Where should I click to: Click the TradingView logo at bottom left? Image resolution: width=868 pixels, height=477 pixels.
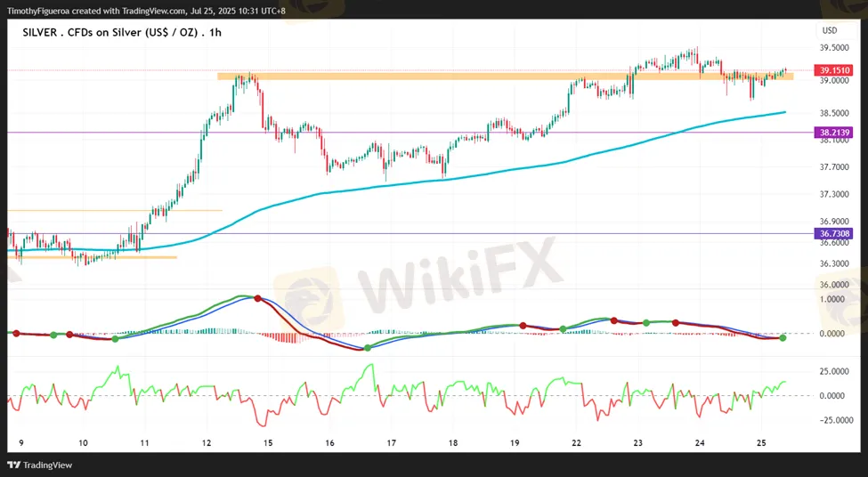(39, 465)
